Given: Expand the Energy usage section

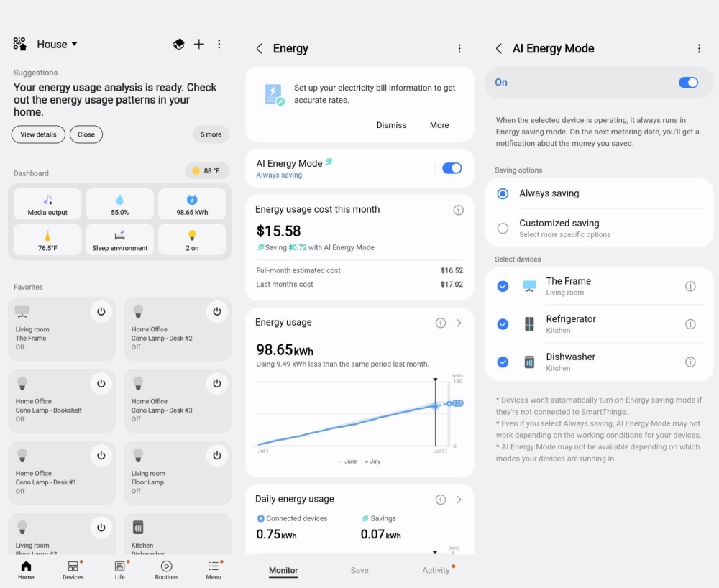Looking at the screenshot, I should [x=460, y=323].
